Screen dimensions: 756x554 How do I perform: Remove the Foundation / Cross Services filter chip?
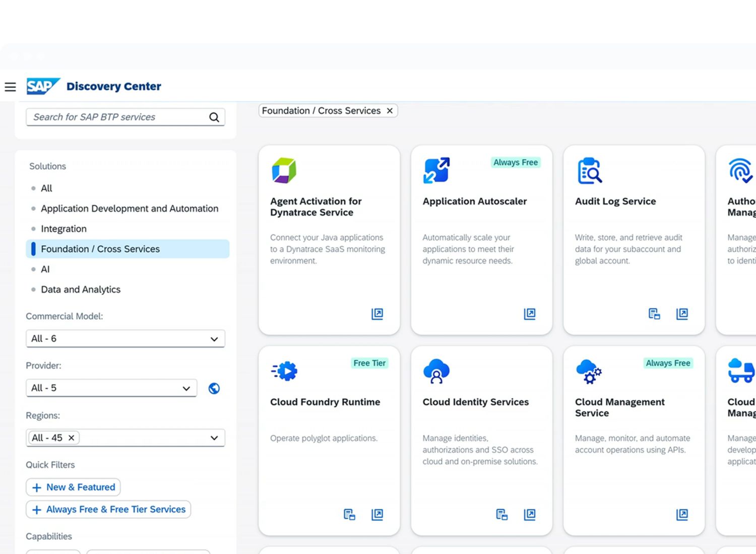click(x=390, y=111)
